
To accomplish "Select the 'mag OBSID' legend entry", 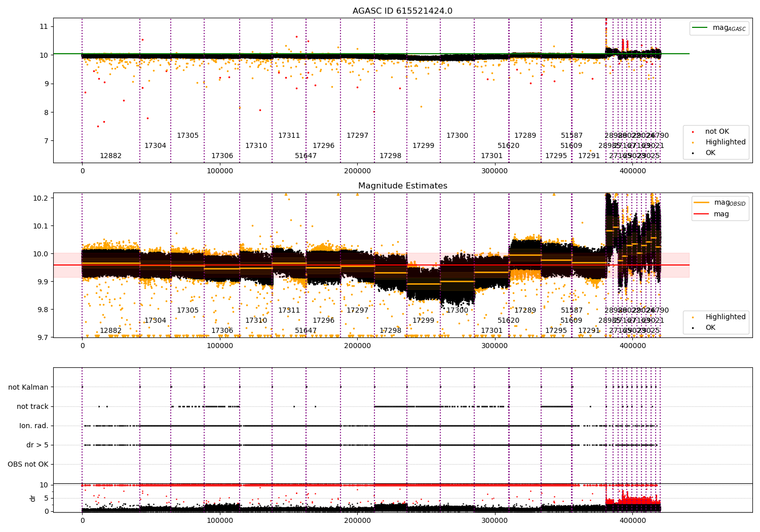I will coord(720,203).
